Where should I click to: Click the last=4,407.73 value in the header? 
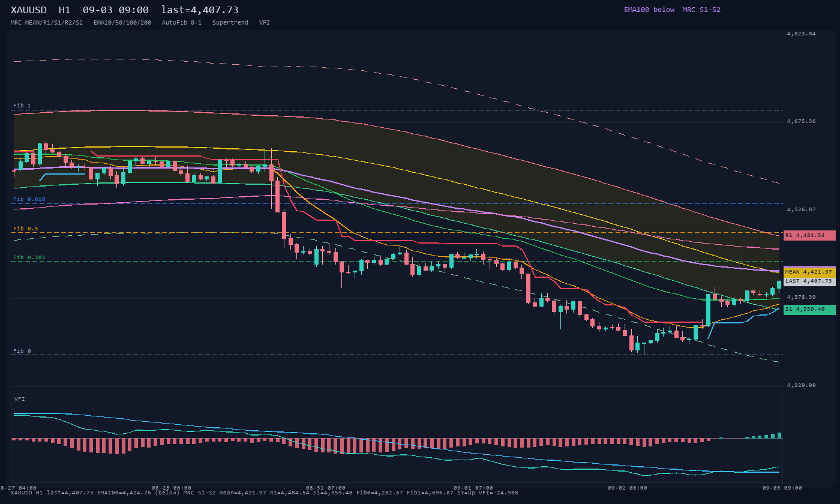click(200, 10)
